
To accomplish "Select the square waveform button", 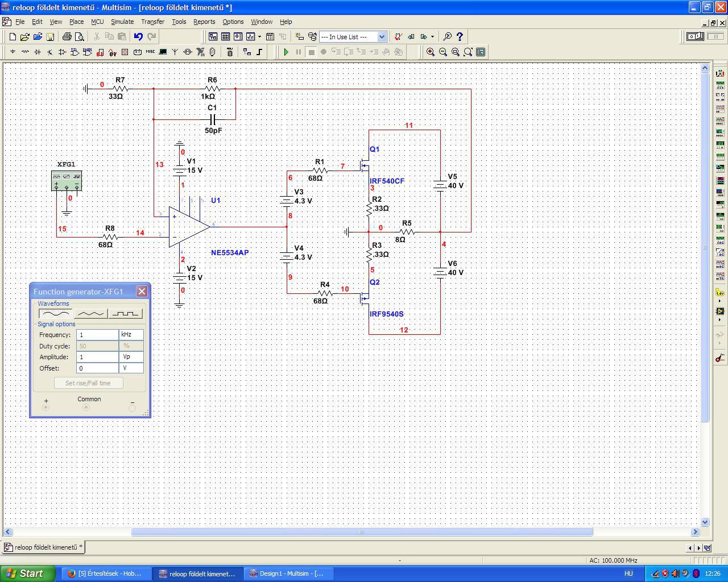I will coord(125,313).
